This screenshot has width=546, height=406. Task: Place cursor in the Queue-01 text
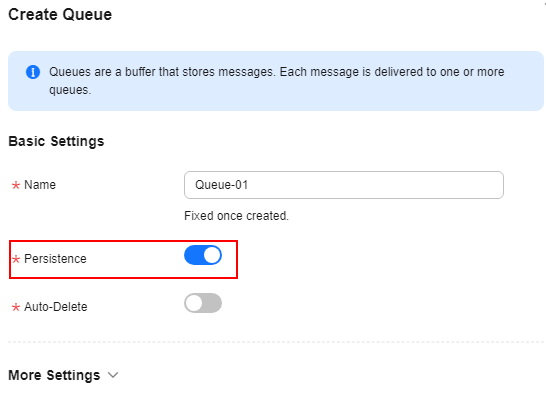[x=221, y=185]
